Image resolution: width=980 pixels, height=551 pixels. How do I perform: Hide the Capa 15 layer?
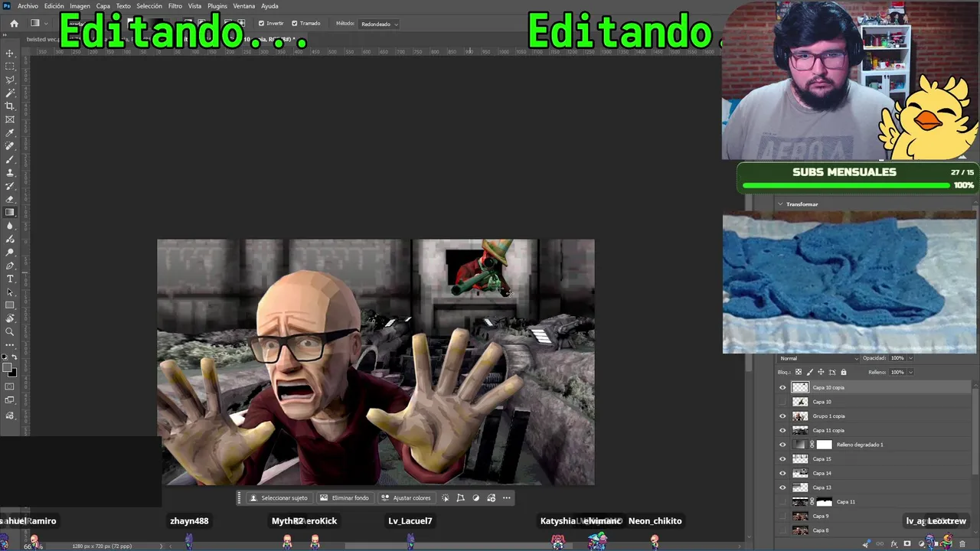tap(782, 459)
